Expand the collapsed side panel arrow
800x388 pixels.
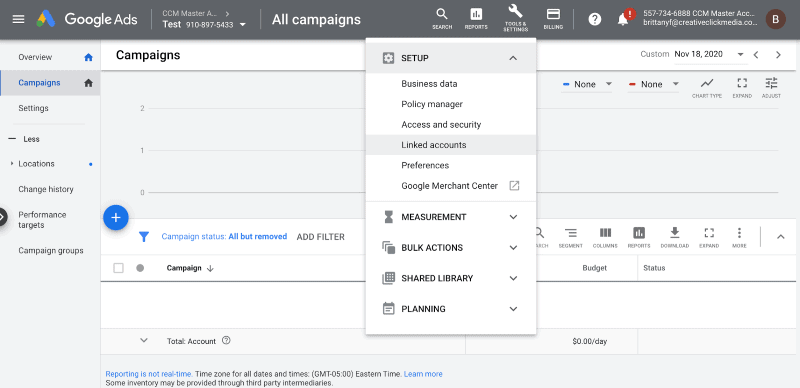(x=3, y=217)
